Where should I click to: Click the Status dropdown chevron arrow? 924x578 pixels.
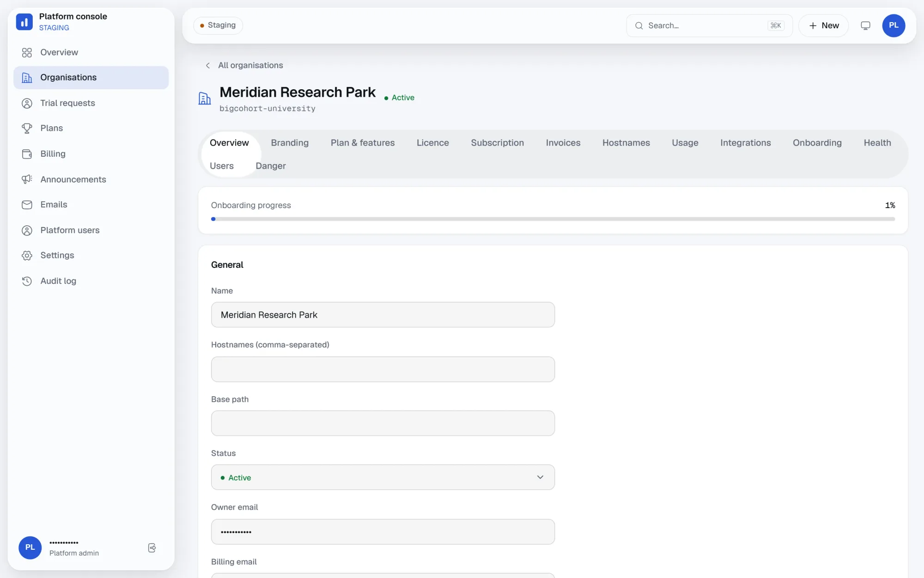(x=540, y=477)
